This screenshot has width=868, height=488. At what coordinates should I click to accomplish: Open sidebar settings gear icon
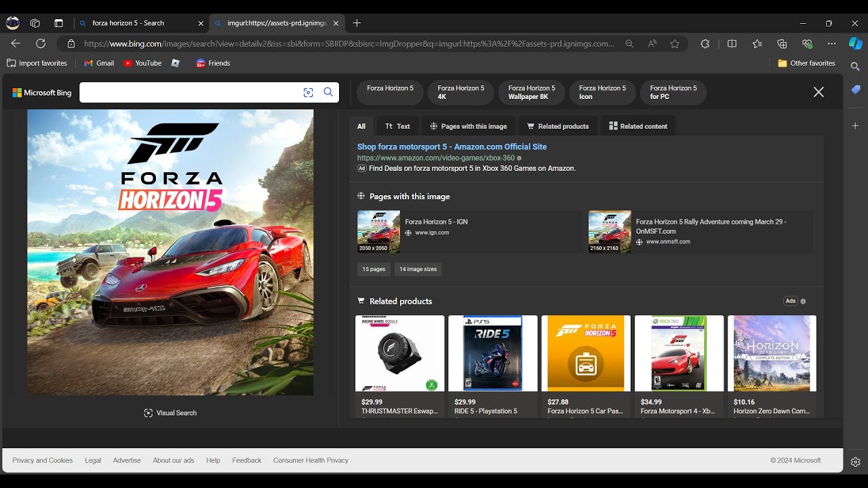856,462
